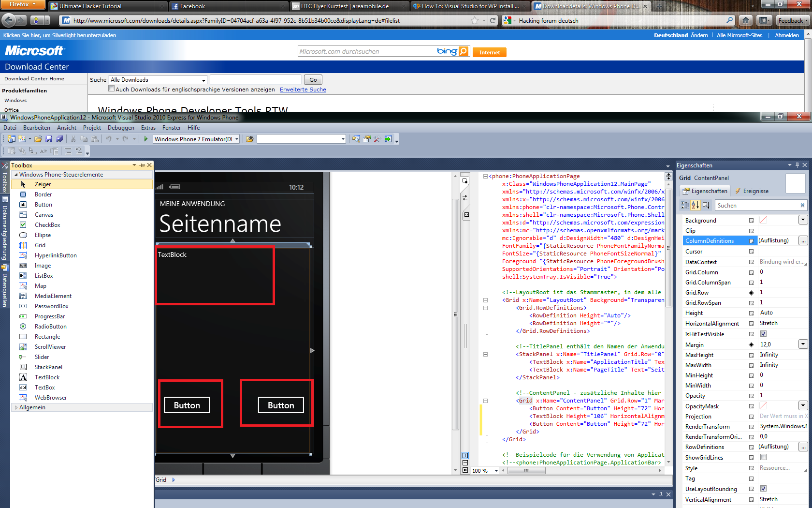The image size is (812, 508).
Task: Click the New Project toolbar icon
Action: coord(11,139)
